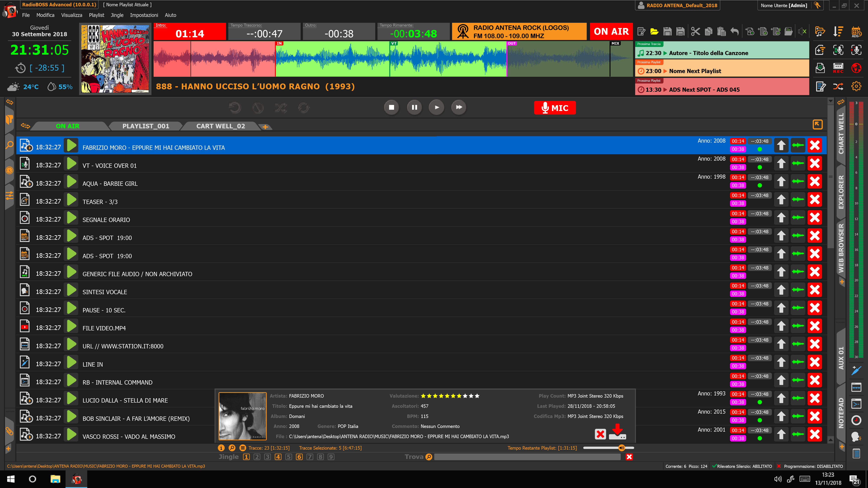This screenshot has width=868, height=488.
Task: Open the orange settings gear icon
Action: tap(856, 87)
